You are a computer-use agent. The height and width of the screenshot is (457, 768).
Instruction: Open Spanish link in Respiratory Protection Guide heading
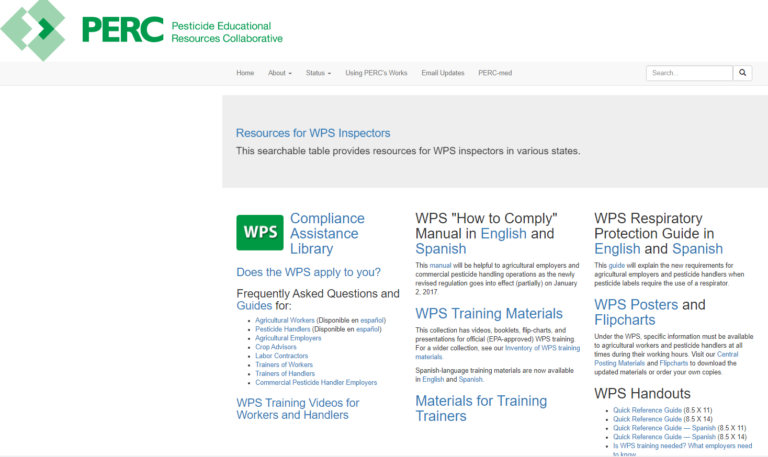[x=697, y=249]
